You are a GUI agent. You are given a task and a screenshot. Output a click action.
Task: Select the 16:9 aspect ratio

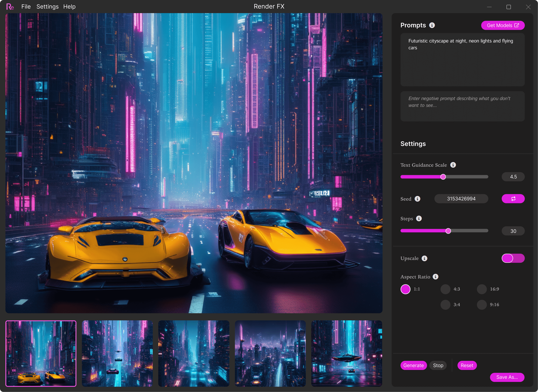[482, 289]
